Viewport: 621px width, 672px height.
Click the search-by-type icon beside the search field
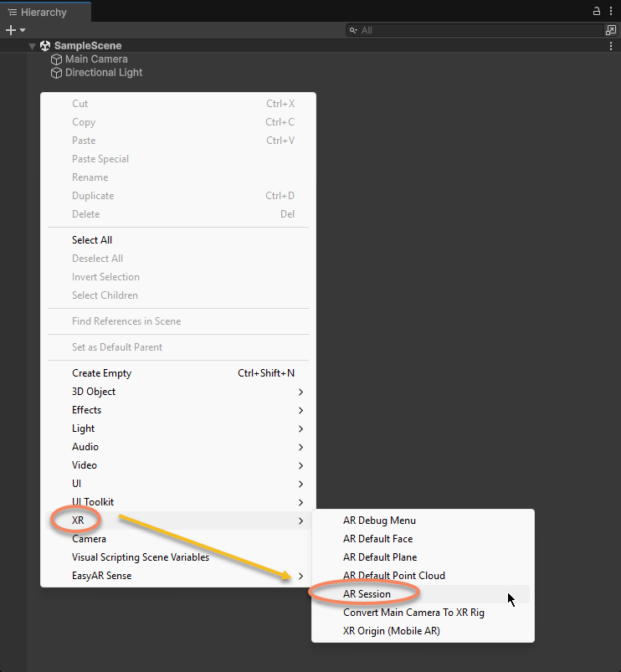pos(611,30)
